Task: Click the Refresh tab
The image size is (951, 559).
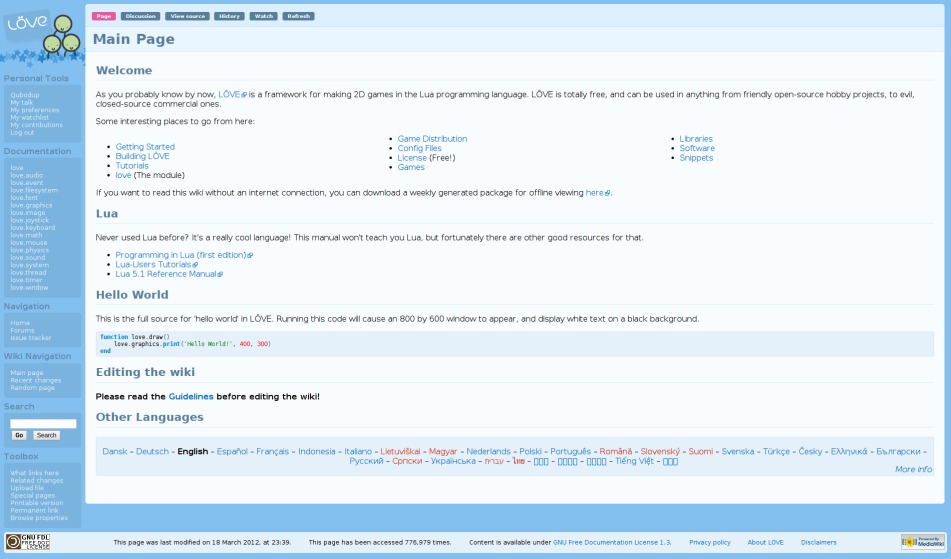Action: pyautogui.click(x=298, y=16)
